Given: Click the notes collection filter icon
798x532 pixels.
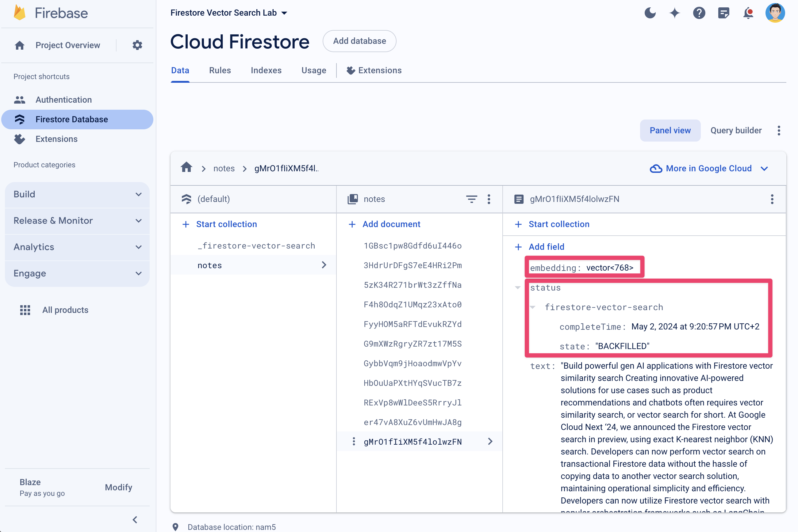Looking at the screenshot, I should coord(472,198).
